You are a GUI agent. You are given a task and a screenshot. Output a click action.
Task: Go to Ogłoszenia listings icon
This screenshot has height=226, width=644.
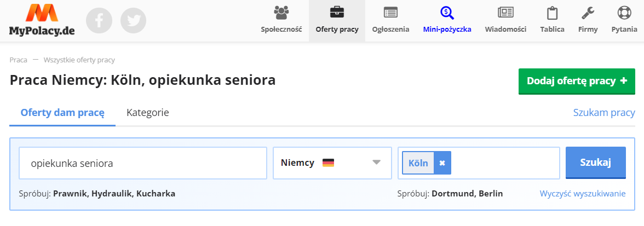[x=390, y=12]
